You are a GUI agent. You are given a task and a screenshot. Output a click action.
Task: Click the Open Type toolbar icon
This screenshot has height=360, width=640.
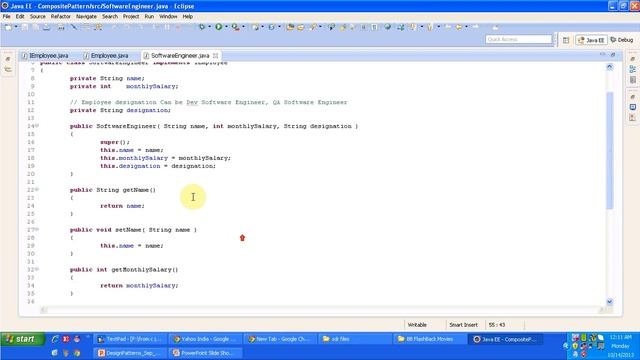290,27
